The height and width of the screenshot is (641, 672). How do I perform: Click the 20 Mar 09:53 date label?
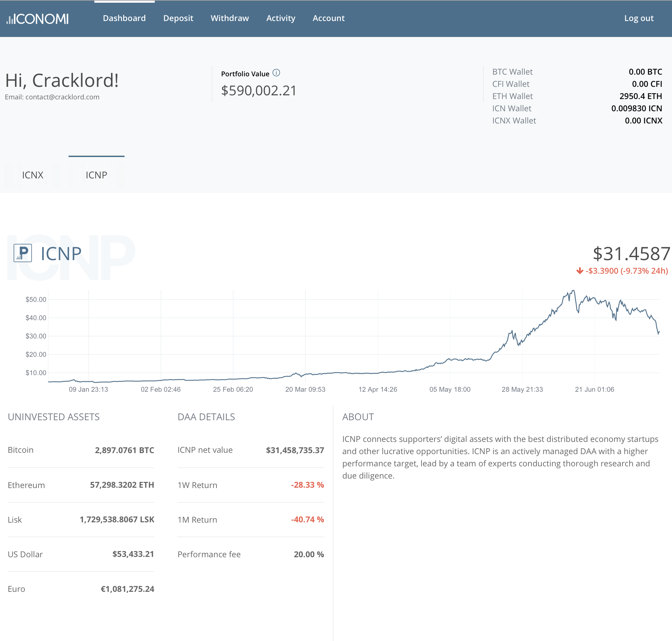[305, 389]
